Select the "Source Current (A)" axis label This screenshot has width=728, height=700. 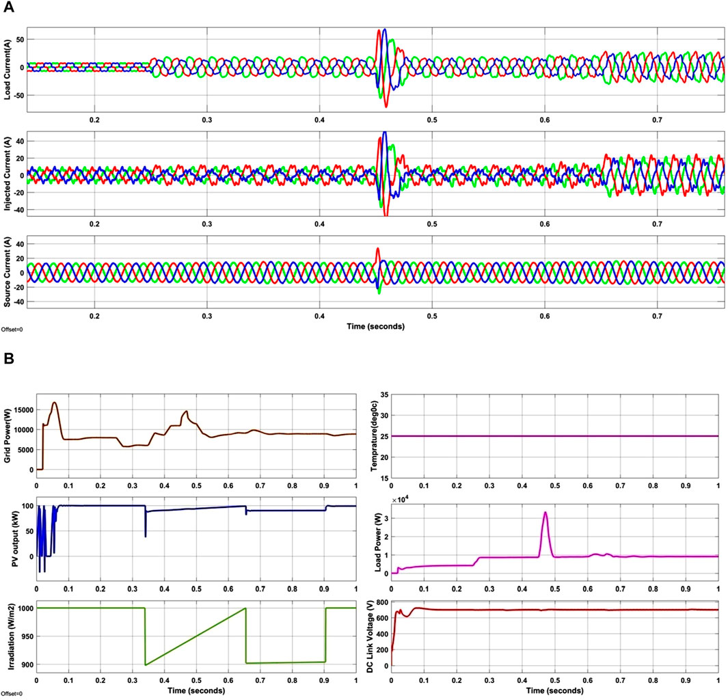pos(7,272)
